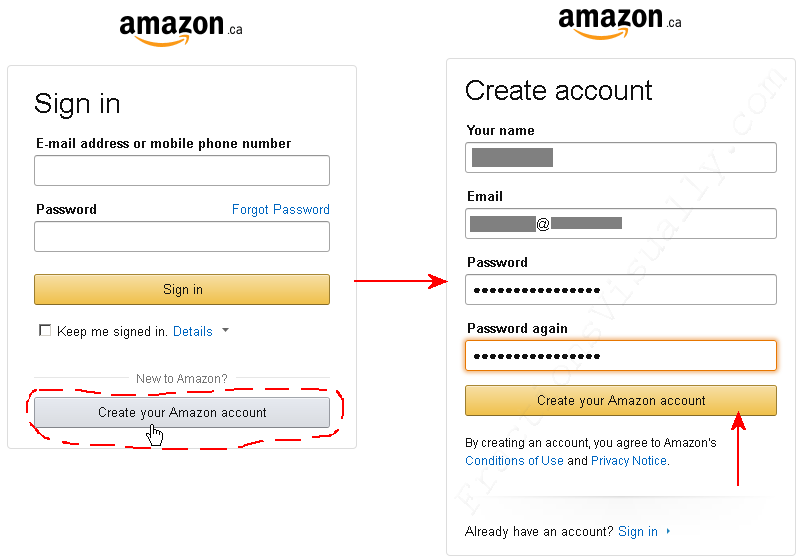
Task: Click the yellow Sign in button
Action: click(182, 290)
